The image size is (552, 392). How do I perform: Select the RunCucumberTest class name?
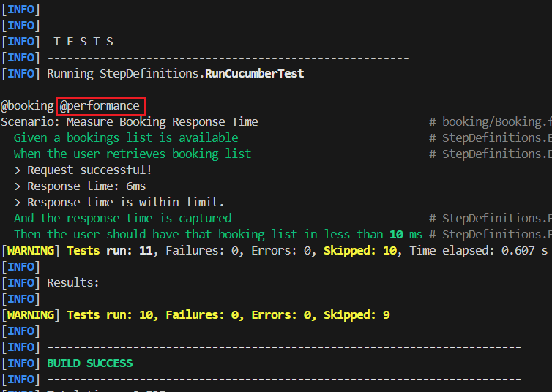tap(254, 73)
